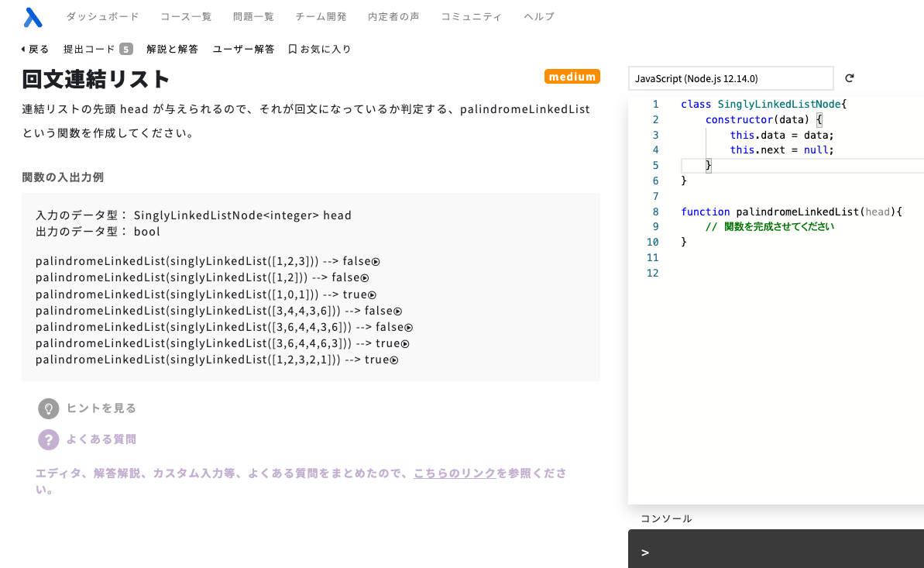Screen dimensions: 924x568
Task: Open the JavaScript (Node.js 12.14.0) language dropdown
Action: tap(730, 78)
